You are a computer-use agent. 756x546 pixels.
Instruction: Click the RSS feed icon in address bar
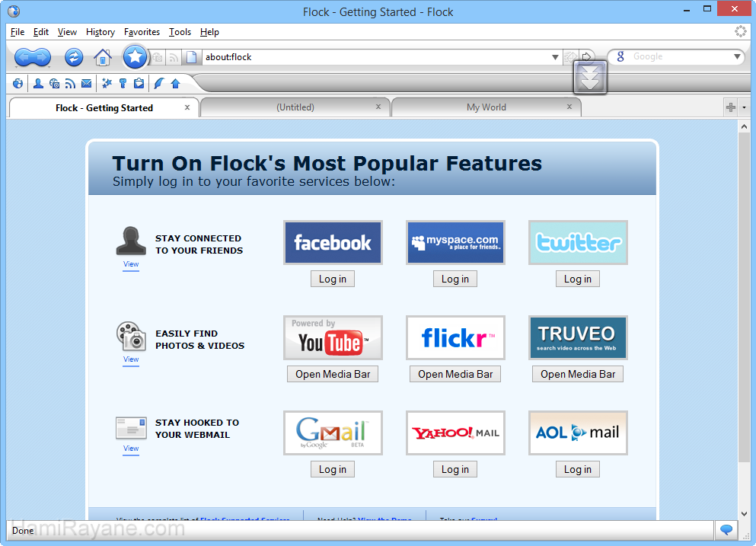pos(174,58)
